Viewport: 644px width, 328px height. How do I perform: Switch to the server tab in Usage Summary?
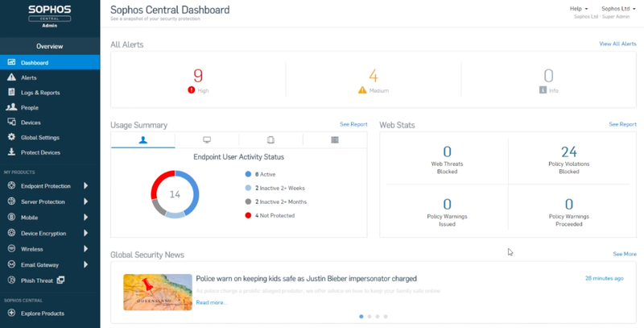pos(335,140)
